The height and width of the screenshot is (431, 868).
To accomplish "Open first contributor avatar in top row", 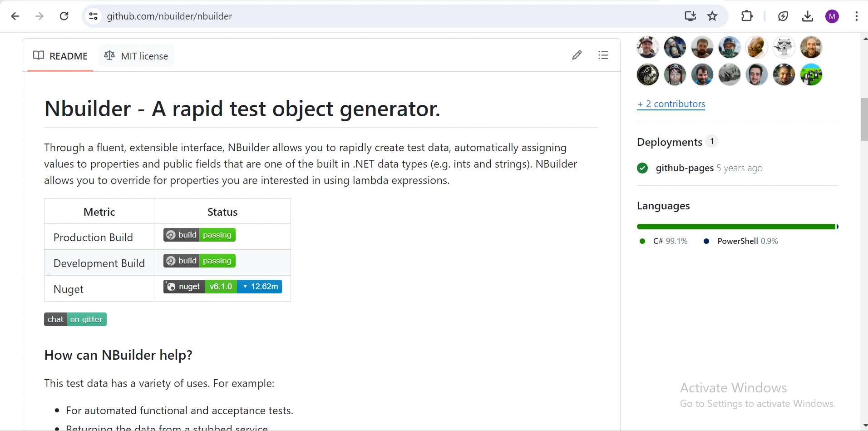I will point(648,47).
